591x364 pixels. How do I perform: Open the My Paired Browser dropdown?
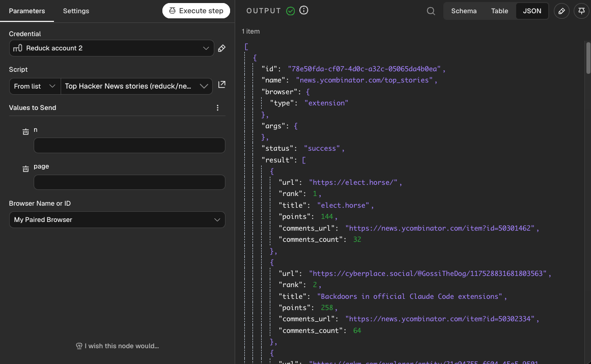[x=117, y=220]
